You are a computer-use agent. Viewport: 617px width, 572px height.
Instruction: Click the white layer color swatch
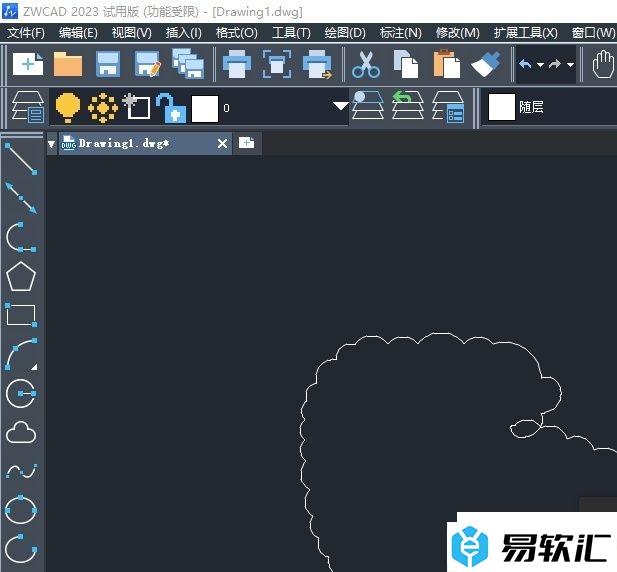(x=205, y=109)
